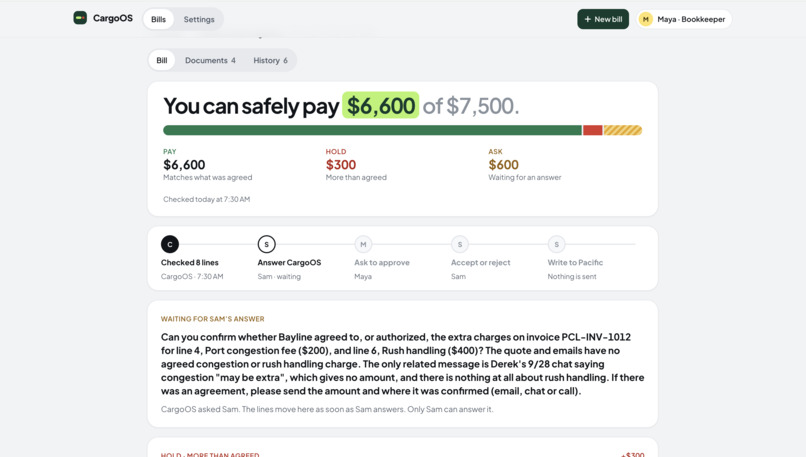Click the yellow M avatar icon
Image resolution: width=806 pixels, height=457 pixels.
click(646, 19)
